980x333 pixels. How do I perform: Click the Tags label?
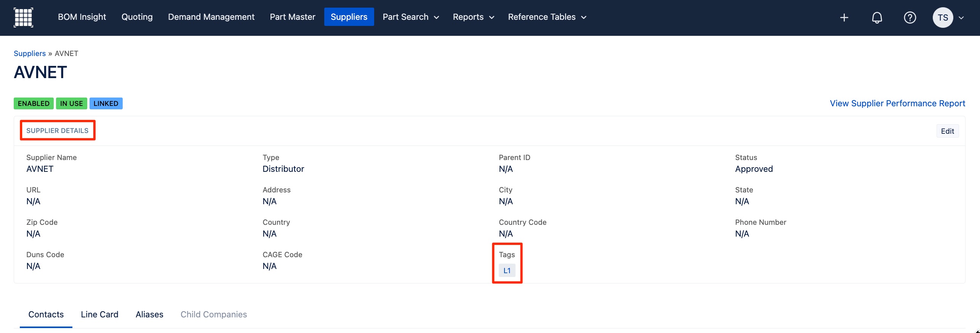tap(507, 255)
